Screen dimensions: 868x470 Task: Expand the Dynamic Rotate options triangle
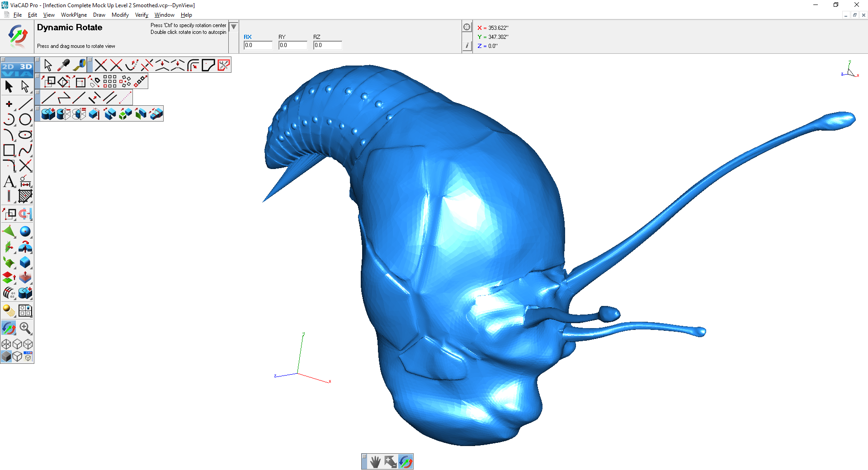234,27
